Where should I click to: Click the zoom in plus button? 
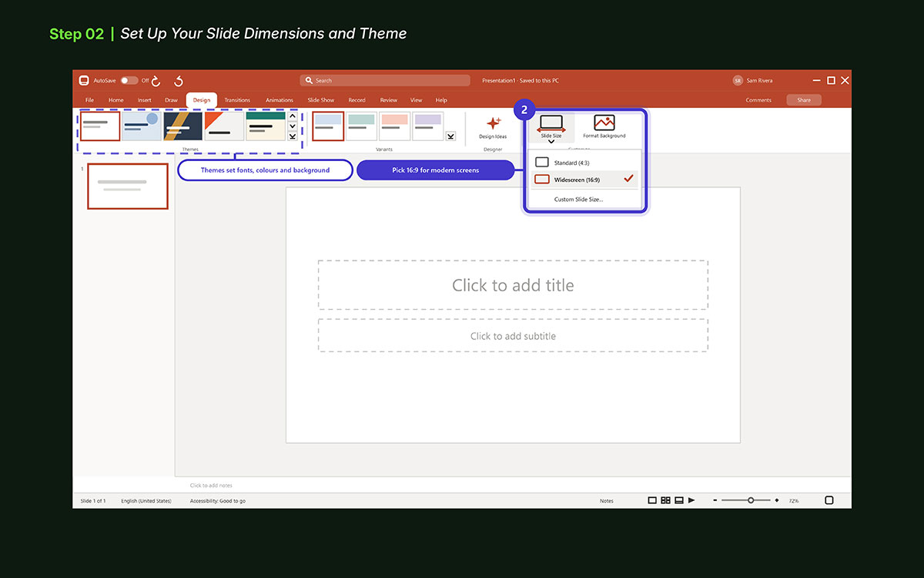click(x=776, y=500)
